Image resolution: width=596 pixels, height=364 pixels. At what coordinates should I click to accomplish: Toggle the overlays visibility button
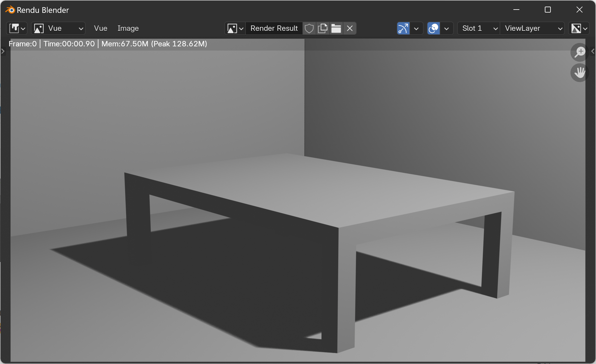(433, 28)
